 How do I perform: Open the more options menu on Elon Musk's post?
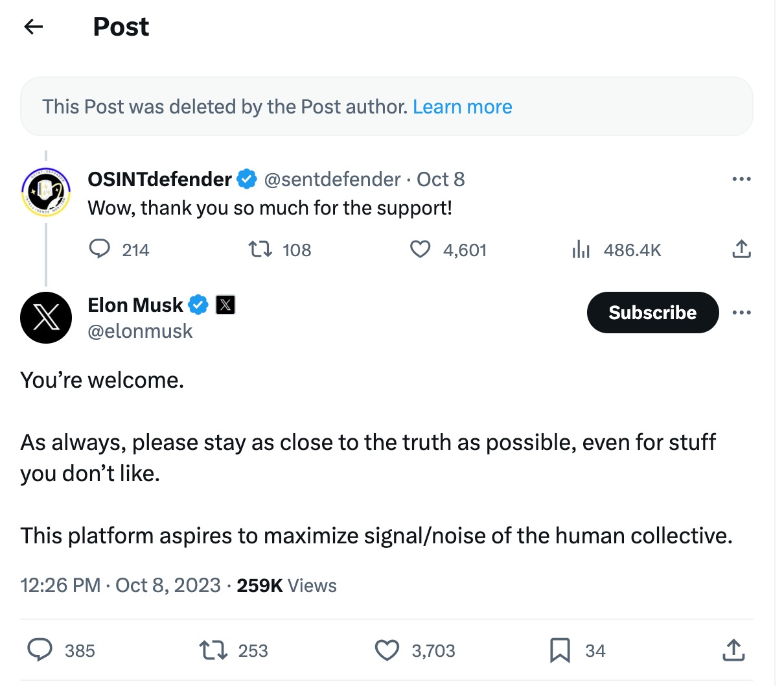(x=741, y=313)
